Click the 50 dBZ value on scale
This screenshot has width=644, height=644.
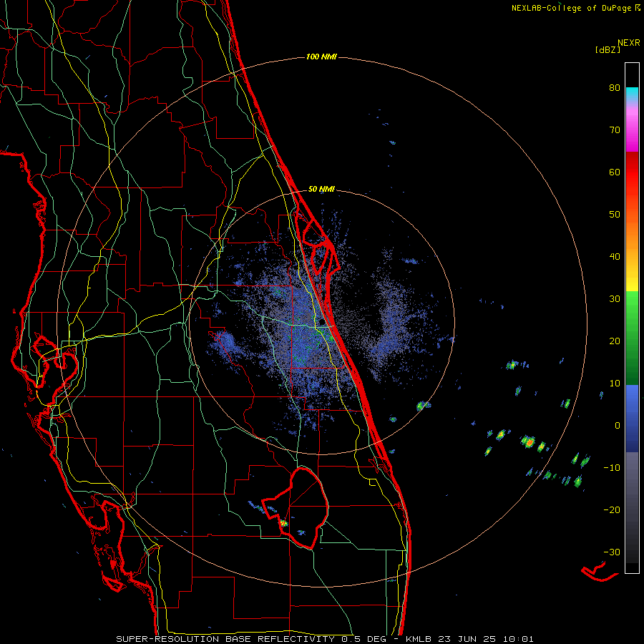pyautogui.click(x=615, y=215)
